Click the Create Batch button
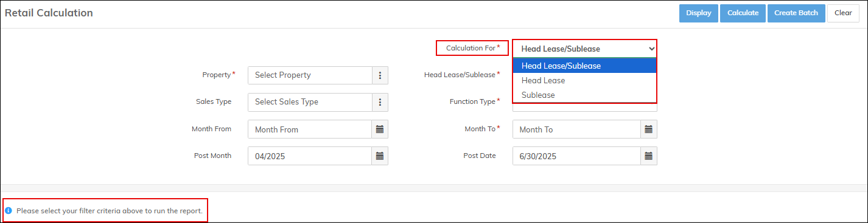 point(796,13)
